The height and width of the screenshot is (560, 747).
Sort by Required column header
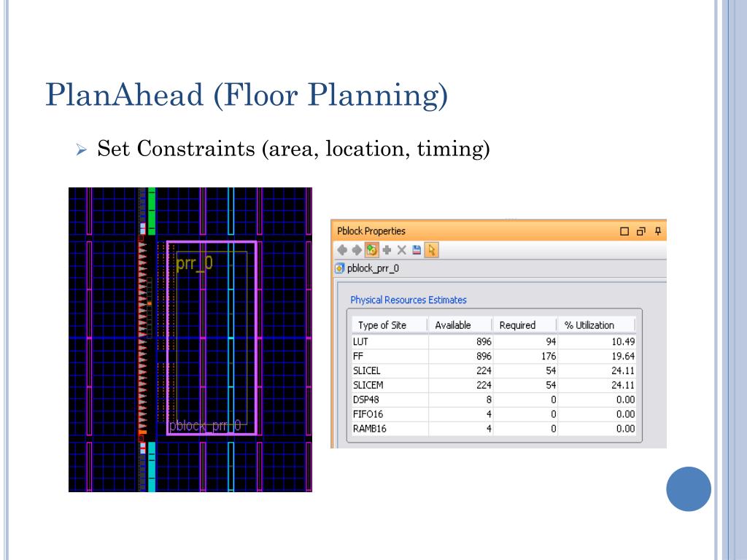525,324
